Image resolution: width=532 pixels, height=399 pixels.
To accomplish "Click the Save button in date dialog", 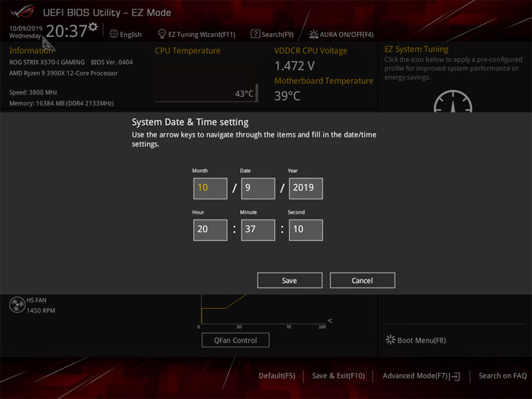I will pos(290,280).
